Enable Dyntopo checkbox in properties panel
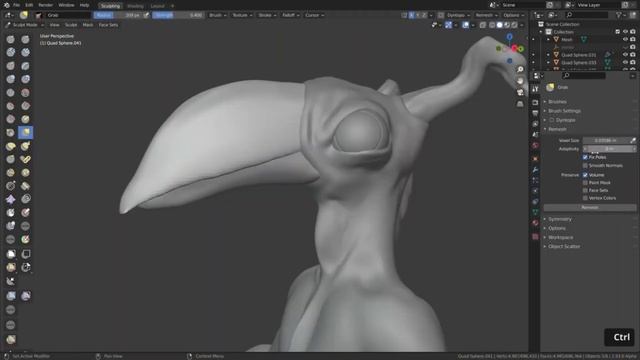The image size is (640, 360). pyautogui.click(x=552, y=120)
